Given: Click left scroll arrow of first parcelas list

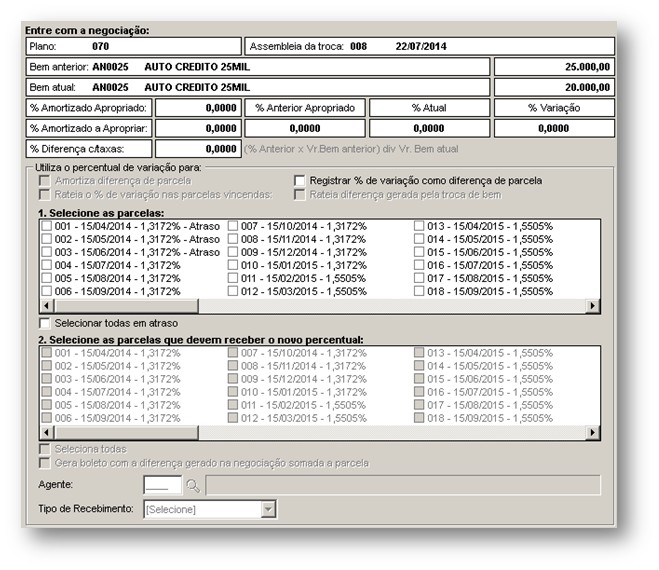Looking at the screenshot, I should click(47, 306).
